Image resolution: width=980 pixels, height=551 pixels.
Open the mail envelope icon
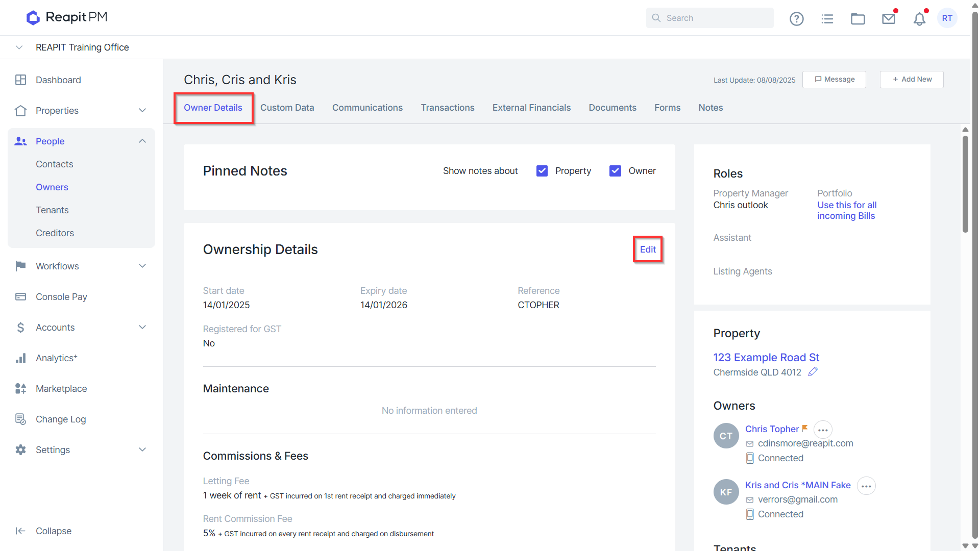click(x=889, y=19)
